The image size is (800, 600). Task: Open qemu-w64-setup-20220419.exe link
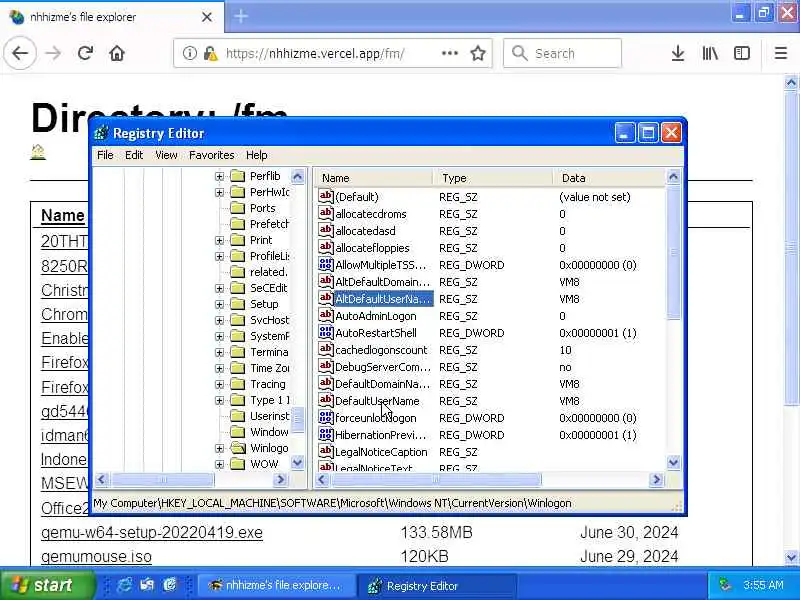[x=152, y=532]
